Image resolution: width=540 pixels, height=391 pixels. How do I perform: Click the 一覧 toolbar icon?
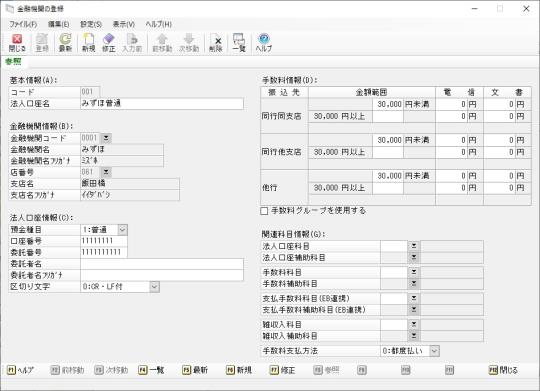[239, 43]
